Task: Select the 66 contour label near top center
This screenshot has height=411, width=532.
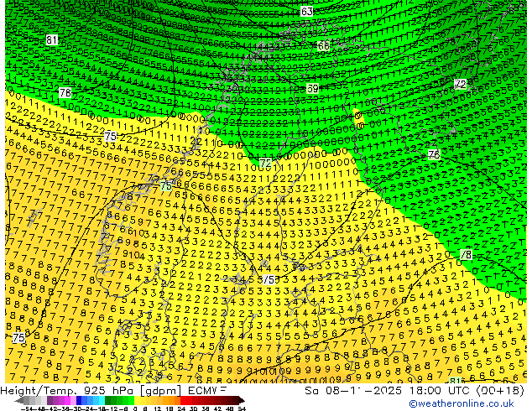Action: [323, 45]
